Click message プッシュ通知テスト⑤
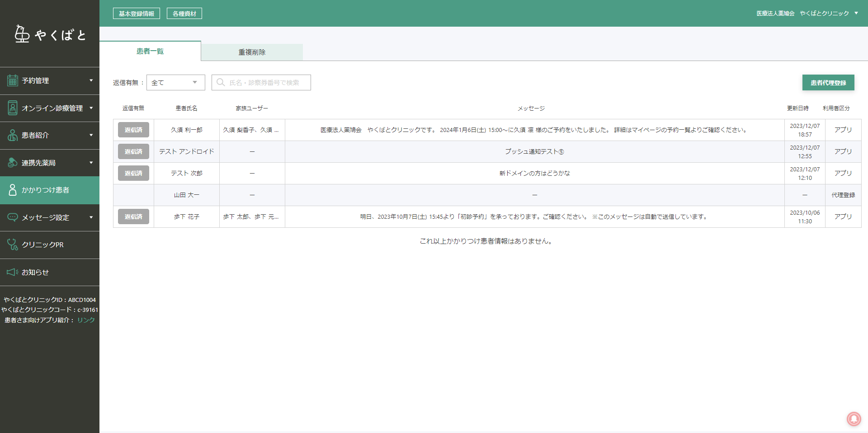The width and height of the screenshot is (868, 433). point(534,151)
